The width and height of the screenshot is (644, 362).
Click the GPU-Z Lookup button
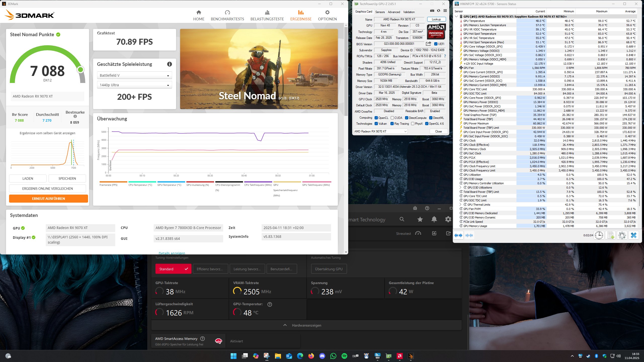coord(436,19)
